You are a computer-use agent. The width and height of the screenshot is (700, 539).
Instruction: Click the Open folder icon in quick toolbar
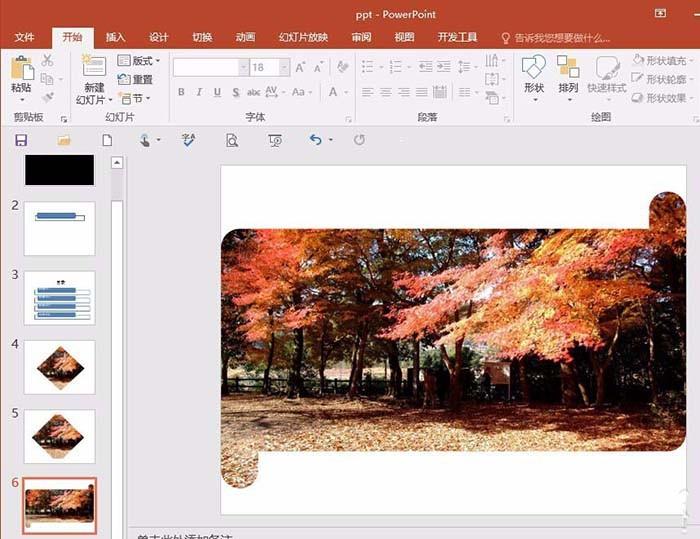click(x=64, y=140)
